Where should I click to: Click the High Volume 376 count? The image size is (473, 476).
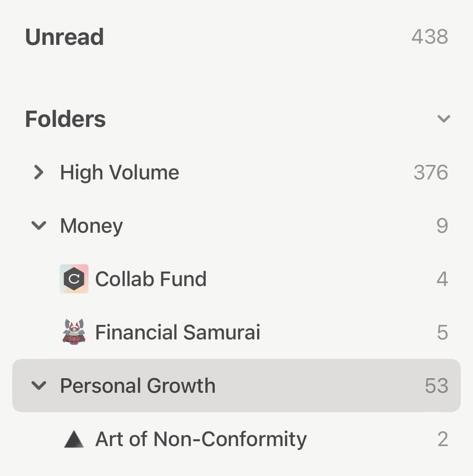(431, 172)
